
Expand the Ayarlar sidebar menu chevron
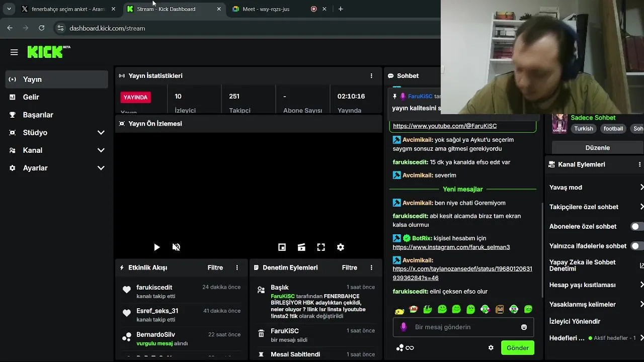[x=101, y=168]
